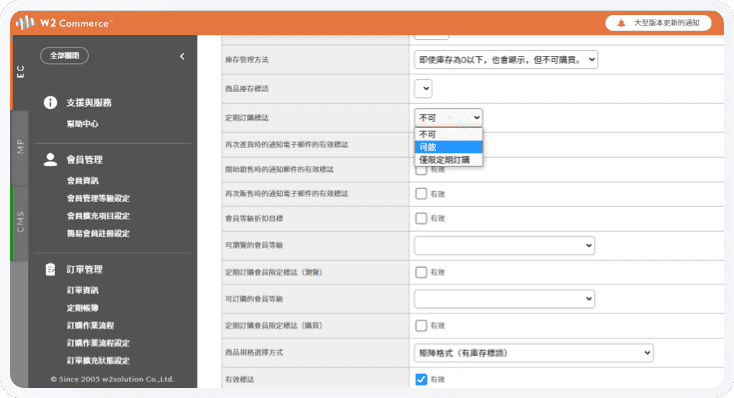Click the info icon beside 支援與服務

(x=50, y=103)
